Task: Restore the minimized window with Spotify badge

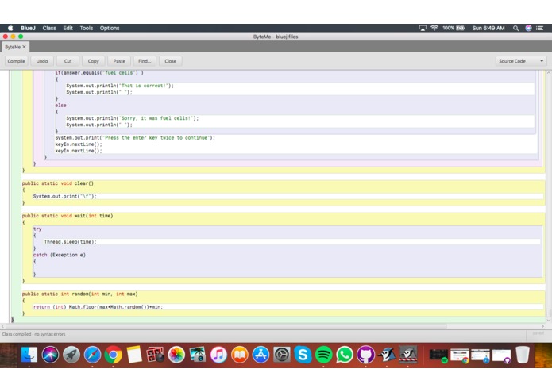Action: pyautogui.click(x=438, y=355)
